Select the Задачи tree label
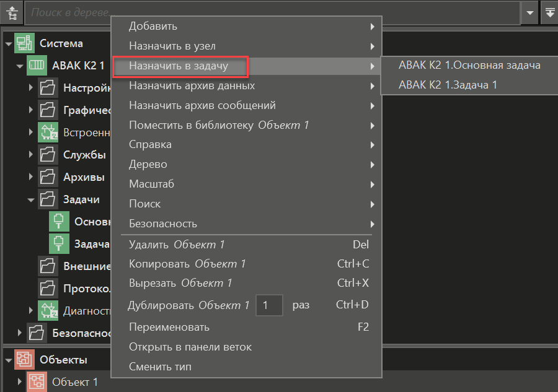Screen dimensions: 558x392 pyautogui.click(x=81, y=200)
